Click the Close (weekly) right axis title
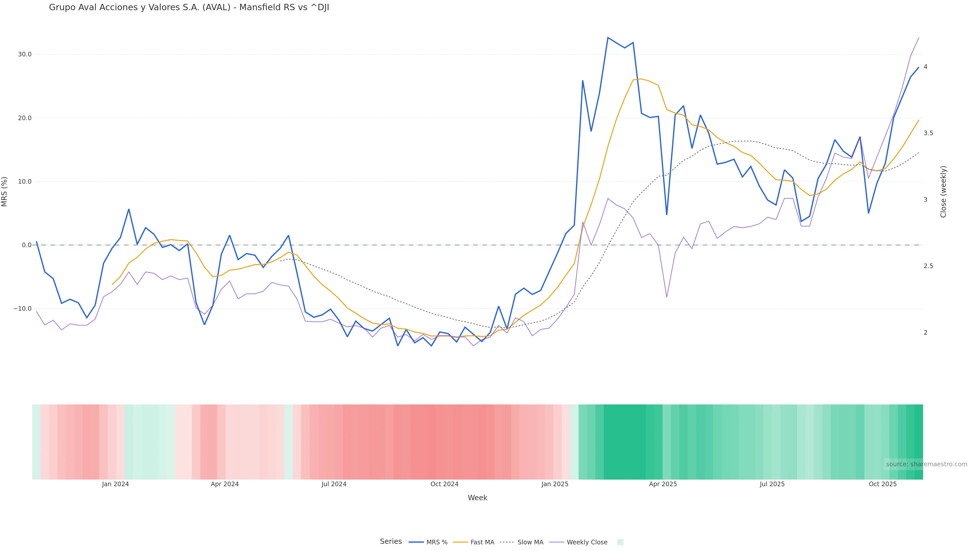Screen dimensions: 980x551 click(943, 191)
